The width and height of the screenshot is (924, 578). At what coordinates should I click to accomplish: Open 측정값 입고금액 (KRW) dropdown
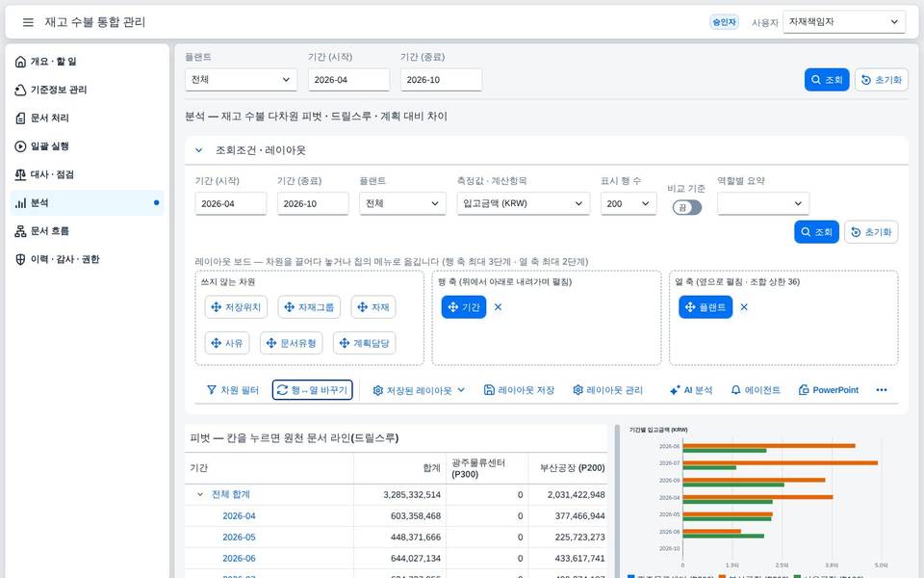524,203
